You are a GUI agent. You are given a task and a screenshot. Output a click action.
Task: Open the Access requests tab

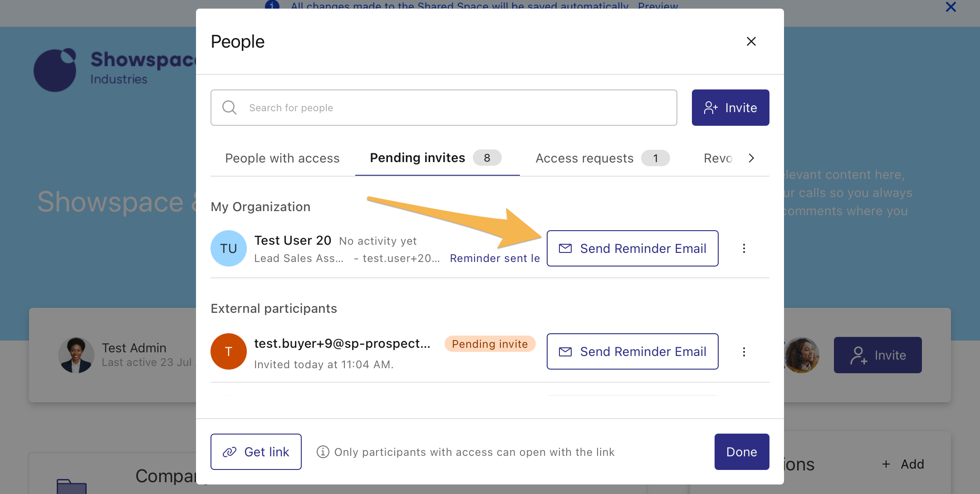(584, 158)
